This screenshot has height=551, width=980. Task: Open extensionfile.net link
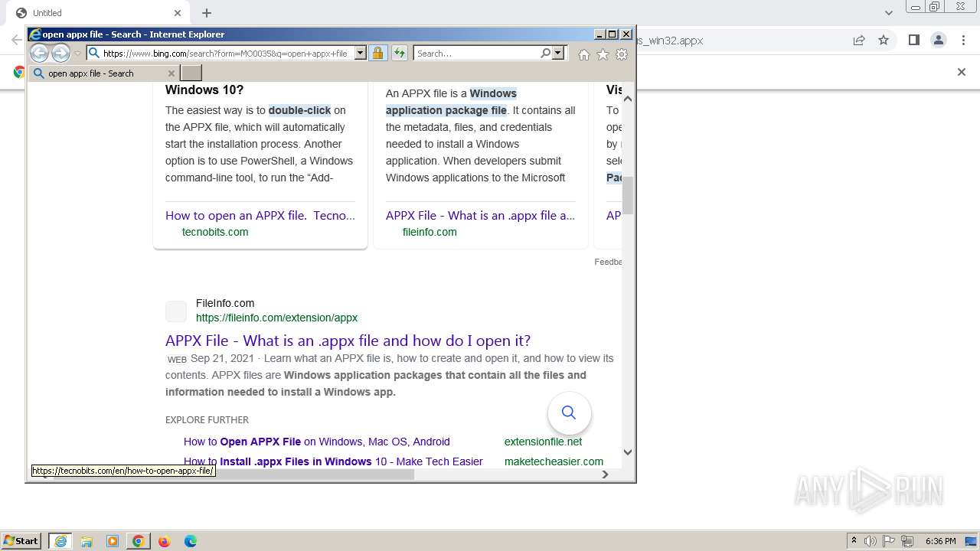(x=543, y=442)
